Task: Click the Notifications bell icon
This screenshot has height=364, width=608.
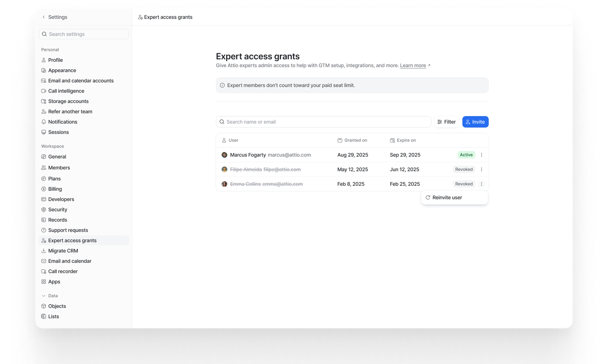Action: (44, 122)
